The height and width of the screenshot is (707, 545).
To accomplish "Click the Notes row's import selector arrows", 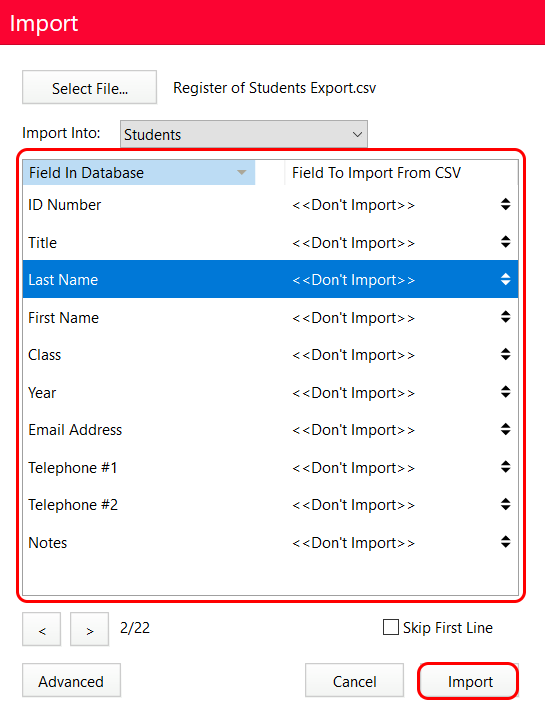I will (505, 542).
